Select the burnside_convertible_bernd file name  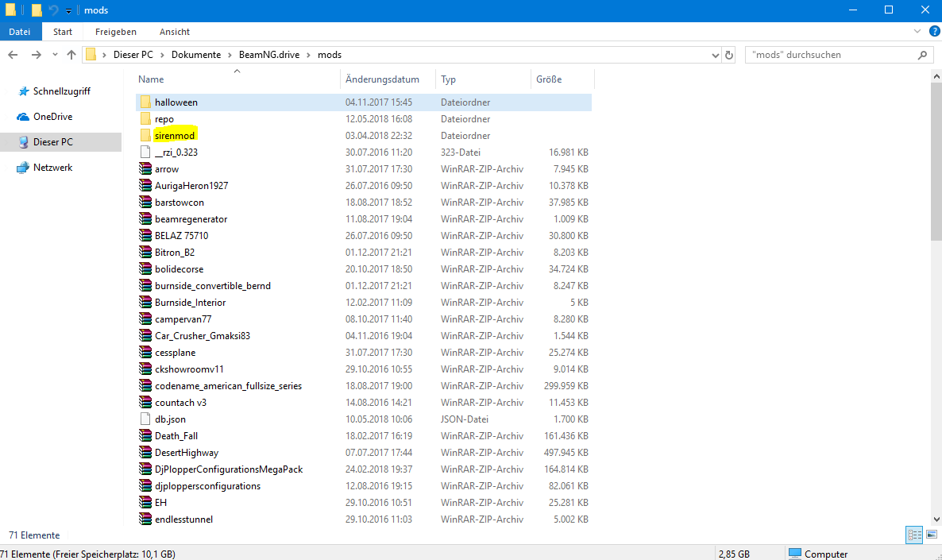coord(213,286)
